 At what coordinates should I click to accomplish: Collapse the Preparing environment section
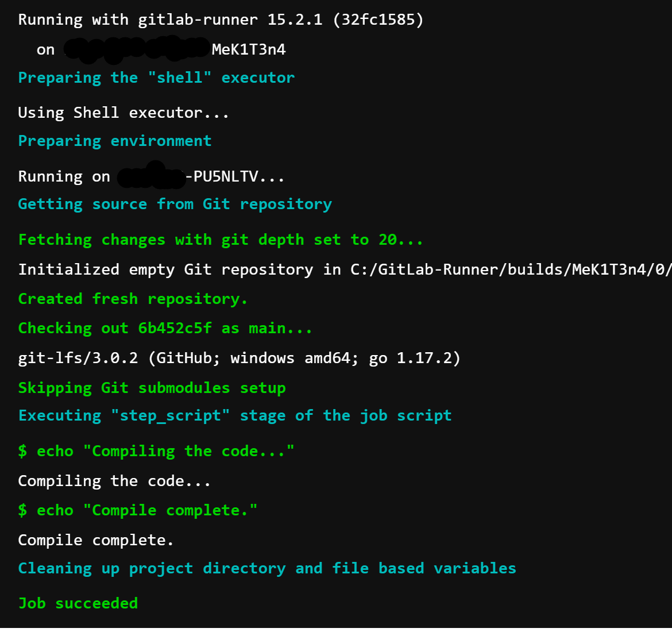tap(115, 141)
